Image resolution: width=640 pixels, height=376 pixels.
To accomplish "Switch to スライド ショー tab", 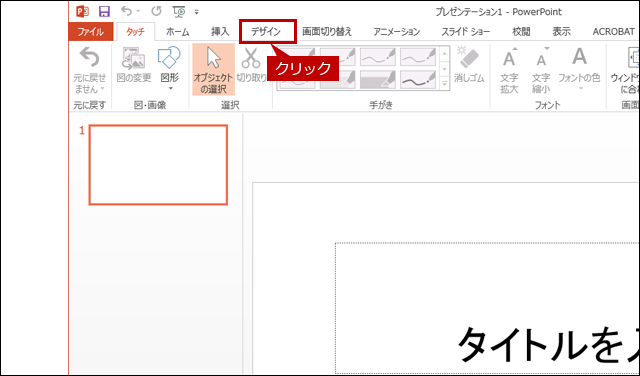I will coord(466,31).
